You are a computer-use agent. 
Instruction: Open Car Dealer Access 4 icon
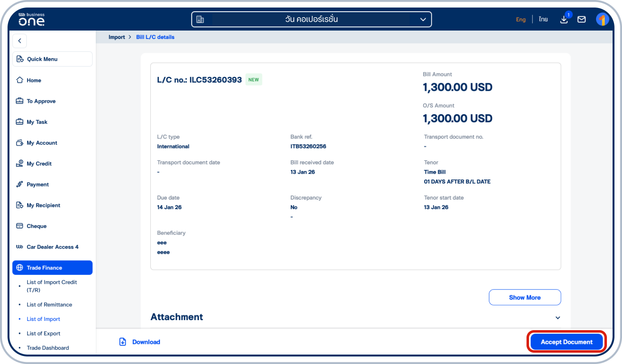click(x=20, y=247)
